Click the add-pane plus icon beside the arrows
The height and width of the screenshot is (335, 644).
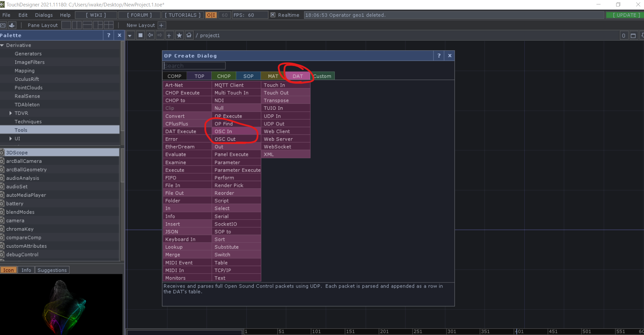[169, 35]
